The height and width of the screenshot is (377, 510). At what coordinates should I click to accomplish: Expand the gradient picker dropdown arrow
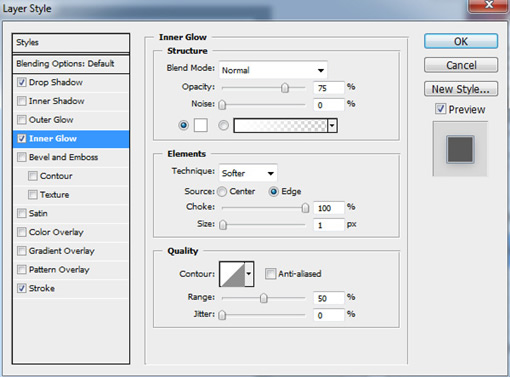[332, 126]
